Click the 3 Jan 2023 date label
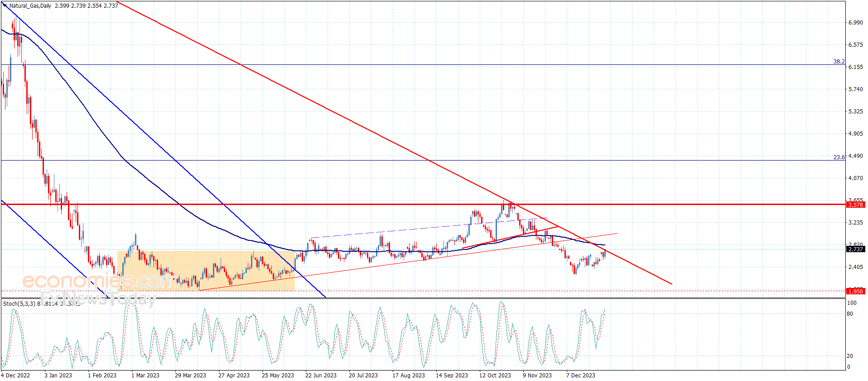 point(58,375)
